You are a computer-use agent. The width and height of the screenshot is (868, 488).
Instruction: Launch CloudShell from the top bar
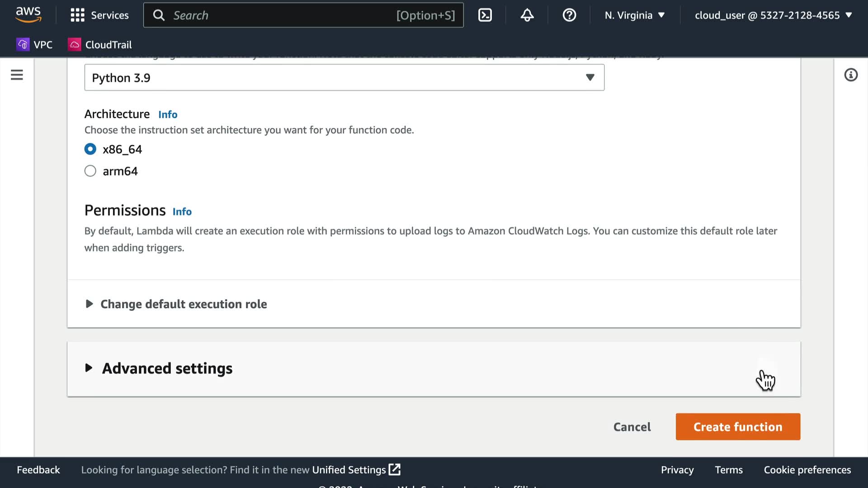click(x=485, y=15)
